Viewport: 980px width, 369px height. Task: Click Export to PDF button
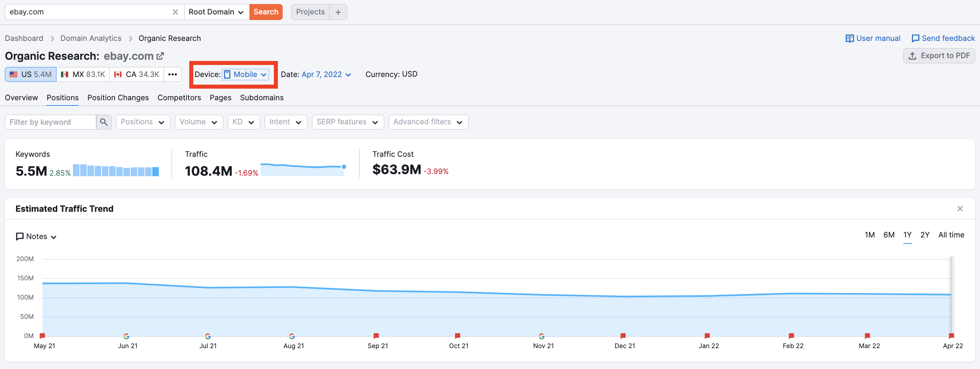coord(939,56)
